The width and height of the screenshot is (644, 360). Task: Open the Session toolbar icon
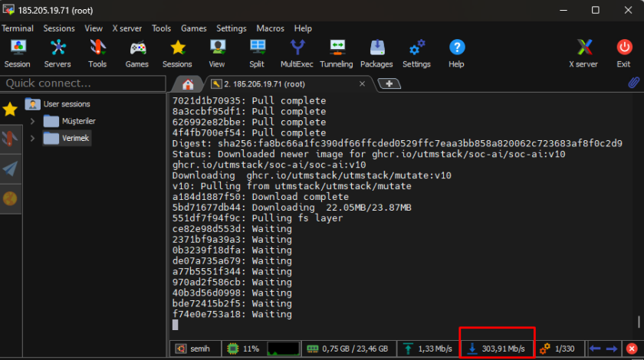(17, 53)
